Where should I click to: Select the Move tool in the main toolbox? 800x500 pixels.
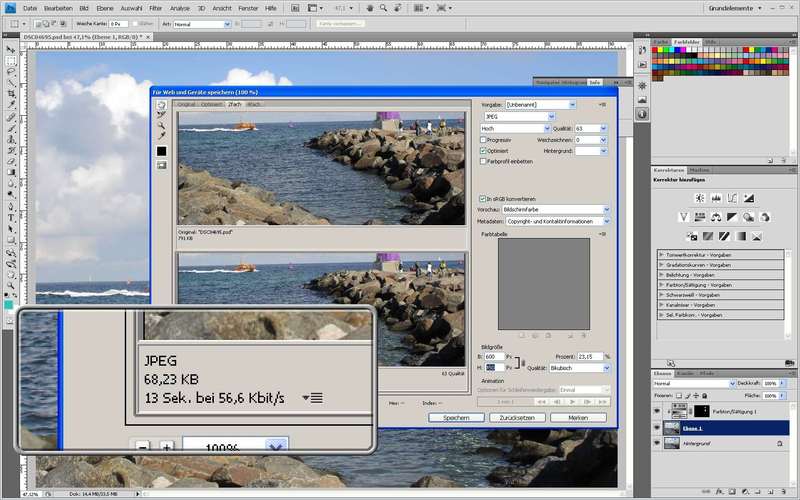(x=11, y=49)
